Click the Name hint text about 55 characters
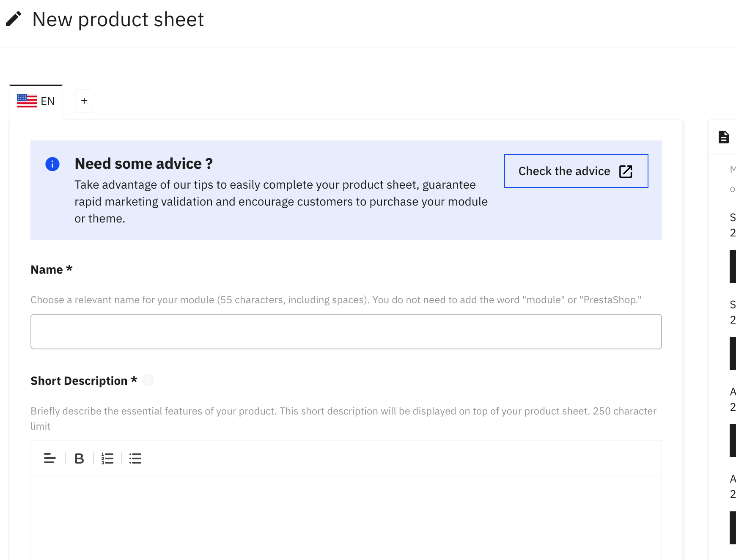The height and width of the screenshot is (560, 736). pos(336,300)
